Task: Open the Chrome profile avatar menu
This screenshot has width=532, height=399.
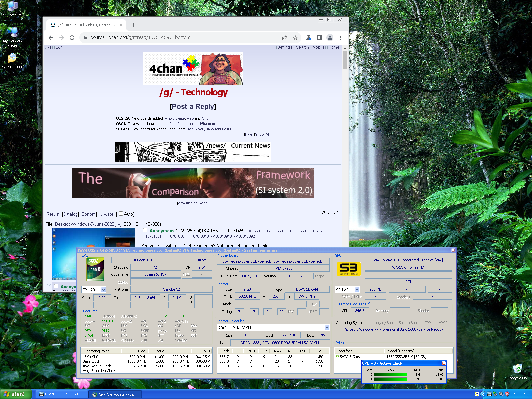Action: coord(330,38)
